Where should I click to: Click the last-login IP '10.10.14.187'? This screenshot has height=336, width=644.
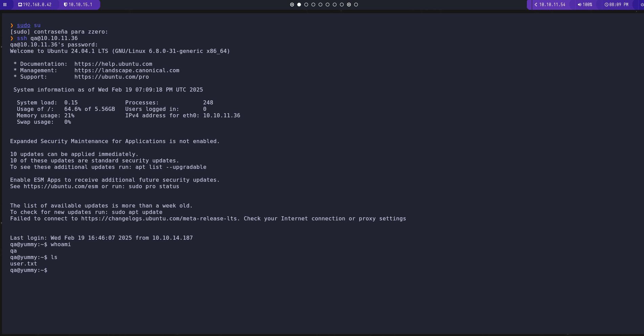(x=173, y=238)
